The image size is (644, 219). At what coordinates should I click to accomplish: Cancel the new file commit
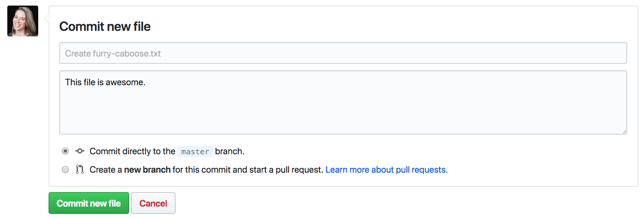click(153, 203)
